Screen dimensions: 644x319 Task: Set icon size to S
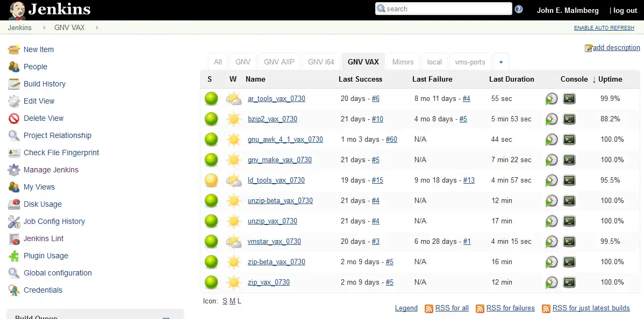[225, 301]
